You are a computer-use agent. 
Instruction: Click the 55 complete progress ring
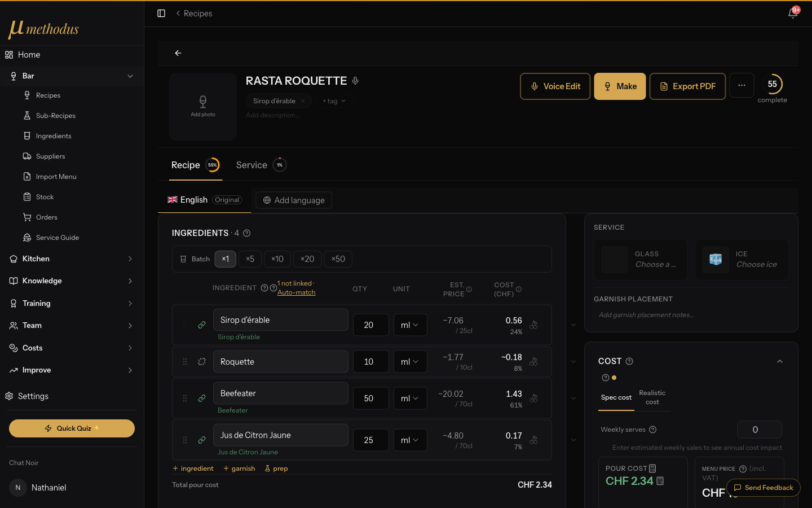click(773, 84)
